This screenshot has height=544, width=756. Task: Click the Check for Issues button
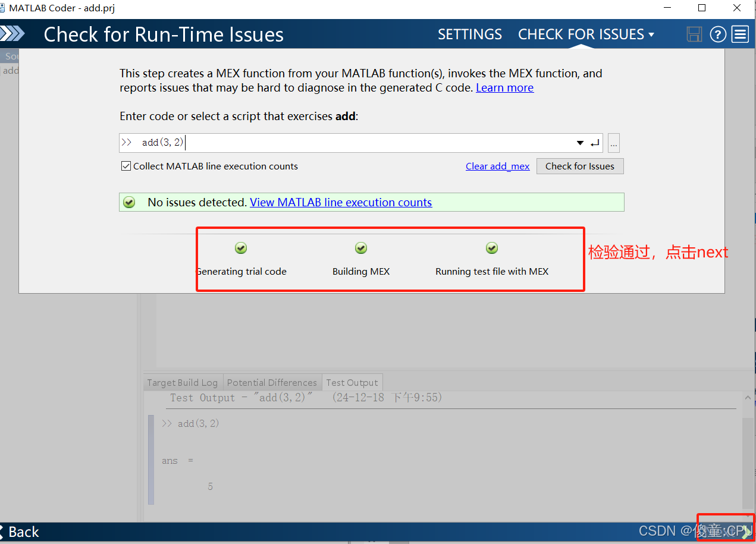tap(580, 166)
